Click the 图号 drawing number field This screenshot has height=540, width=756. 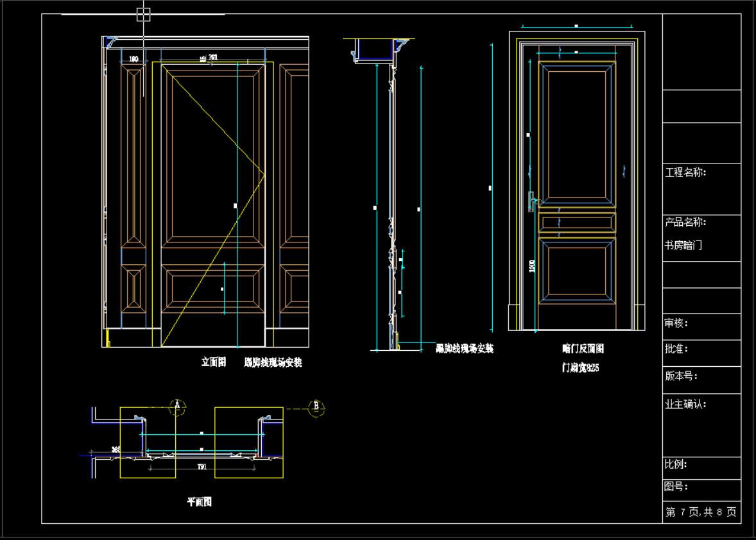click(676, 487)
